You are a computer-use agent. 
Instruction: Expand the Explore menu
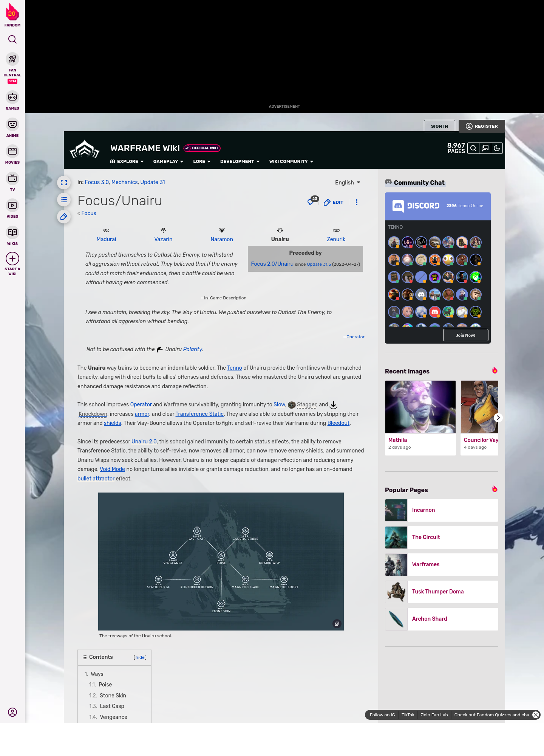[x=127, y=161]
